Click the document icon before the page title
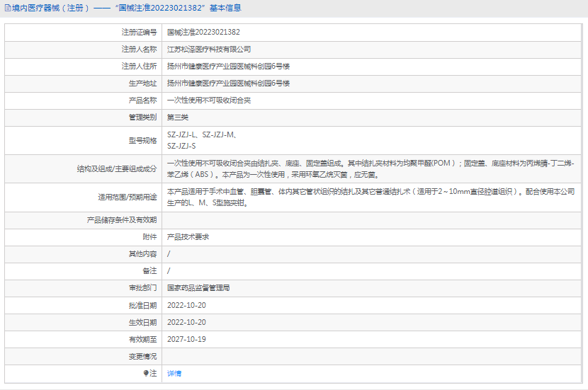 pos(8,8)
